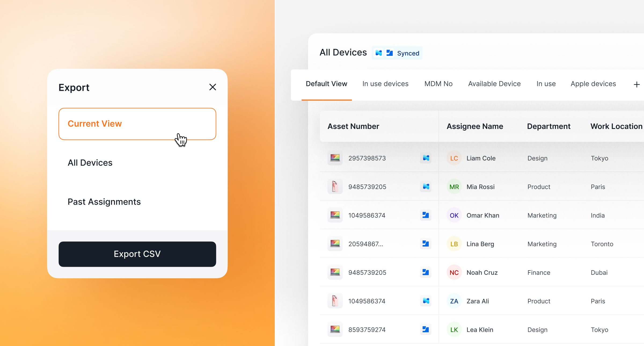Open the Apple devices tab
The width and height of the screenshot is (644, 346).
pos(593,84)
